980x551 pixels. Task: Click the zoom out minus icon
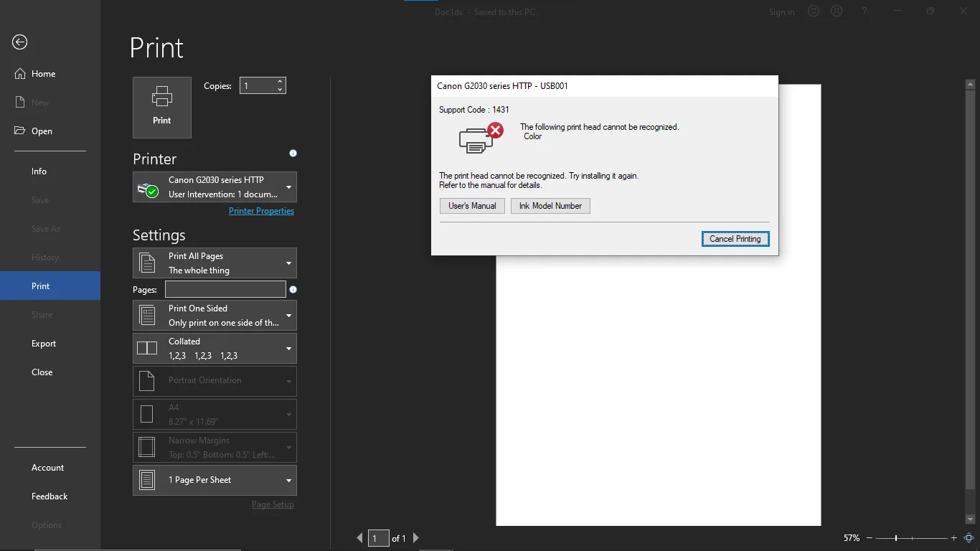[x=870, y=538]
